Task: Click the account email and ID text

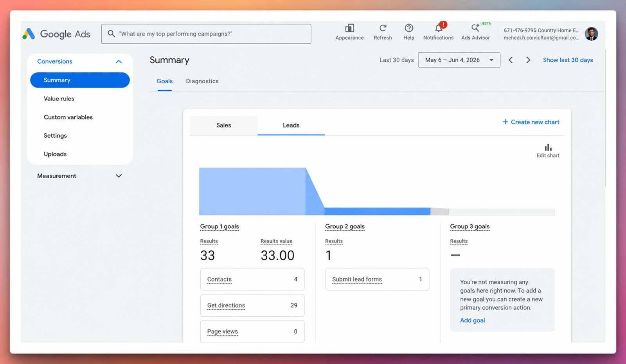Action: [541, 34]
